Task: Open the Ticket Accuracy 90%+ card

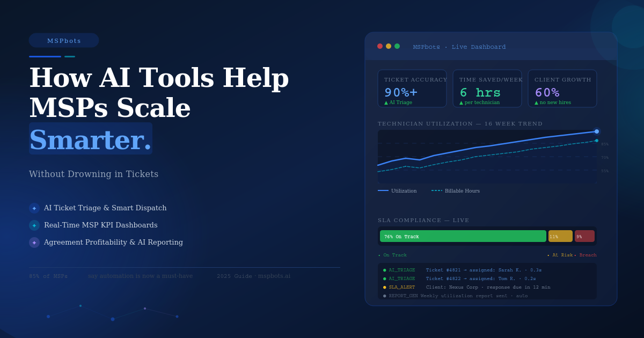Action: click(412, 89)
